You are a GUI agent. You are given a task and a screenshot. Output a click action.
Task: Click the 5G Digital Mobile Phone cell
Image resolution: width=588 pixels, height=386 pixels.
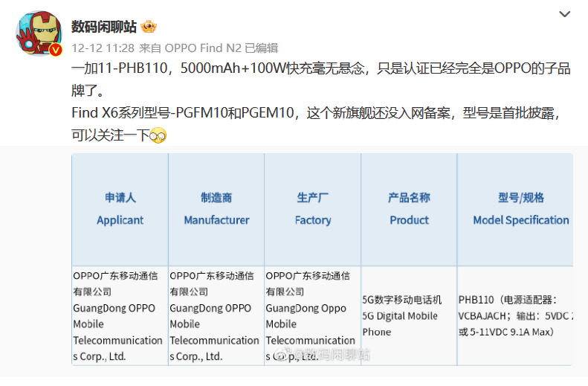[409, 316]
